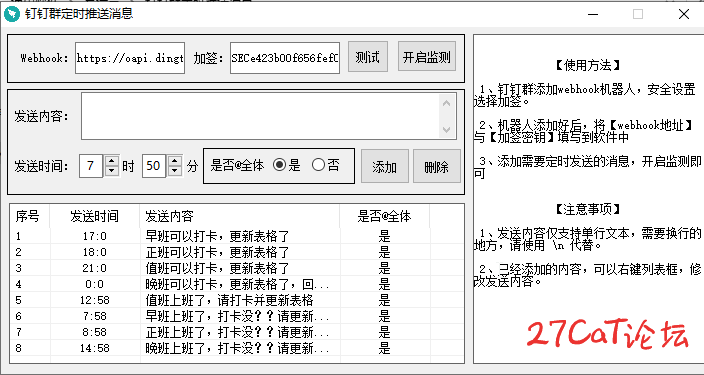Select row 晚班可以打卡，更新表格了，回...

coord(237,284)
